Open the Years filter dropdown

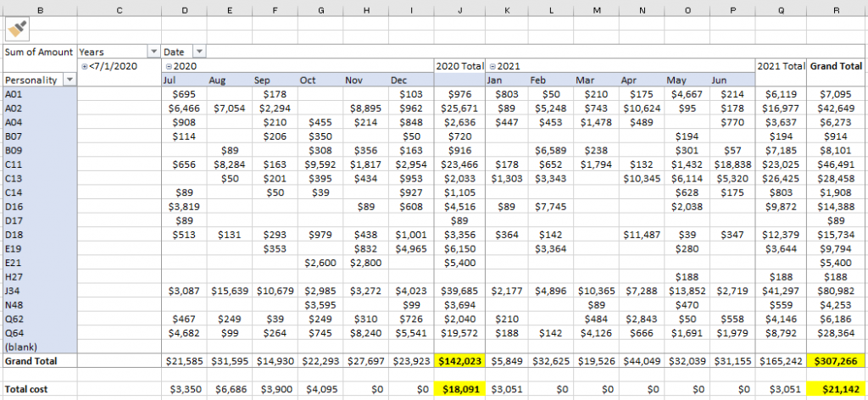(152, 53)
